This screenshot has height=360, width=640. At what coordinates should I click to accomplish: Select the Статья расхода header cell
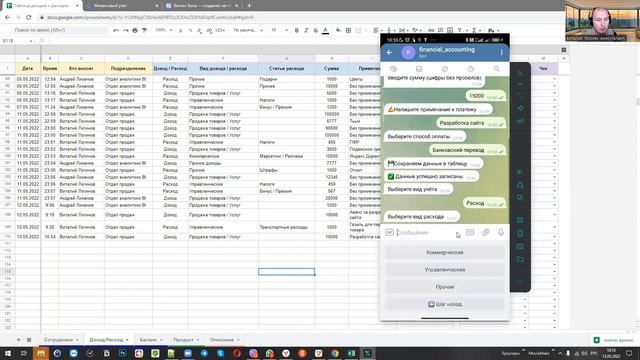[287, 69]
